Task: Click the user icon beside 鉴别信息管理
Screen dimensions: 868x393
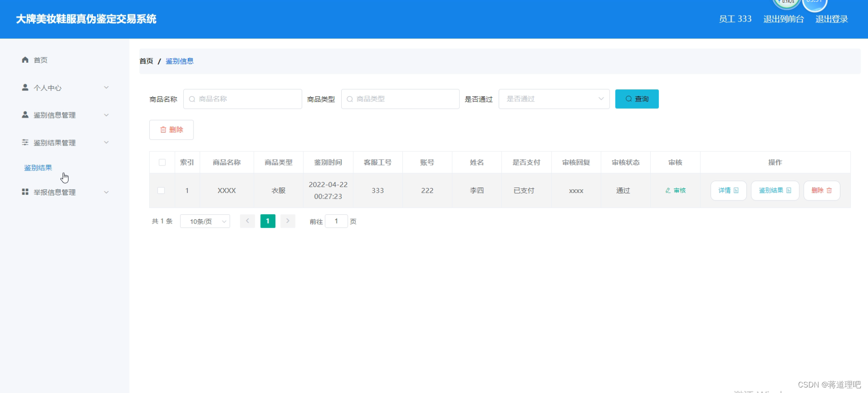Action: [x=25, y=115]
